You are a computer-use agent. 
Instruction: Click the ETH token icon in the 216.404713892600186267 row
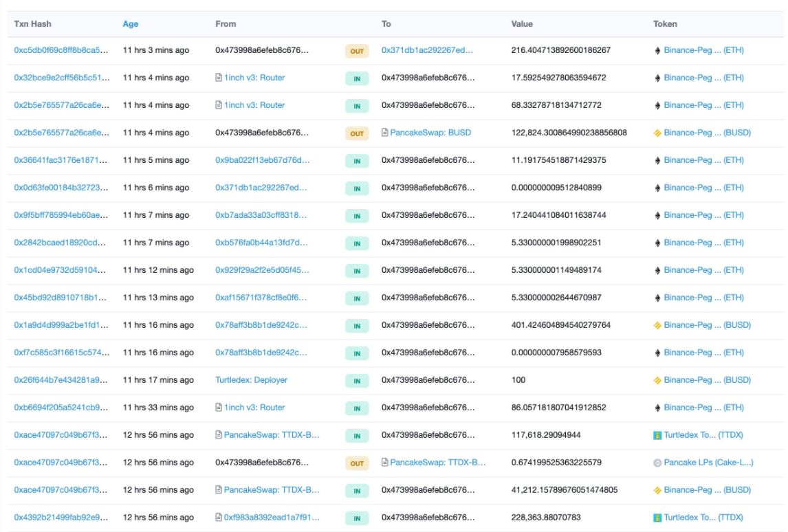click(x=657, y=51)
